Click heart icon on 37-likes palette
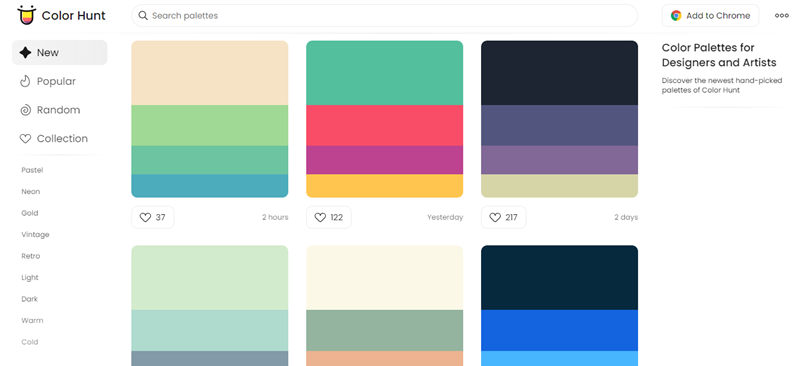804x366 pixels. (x=146, y=217)
